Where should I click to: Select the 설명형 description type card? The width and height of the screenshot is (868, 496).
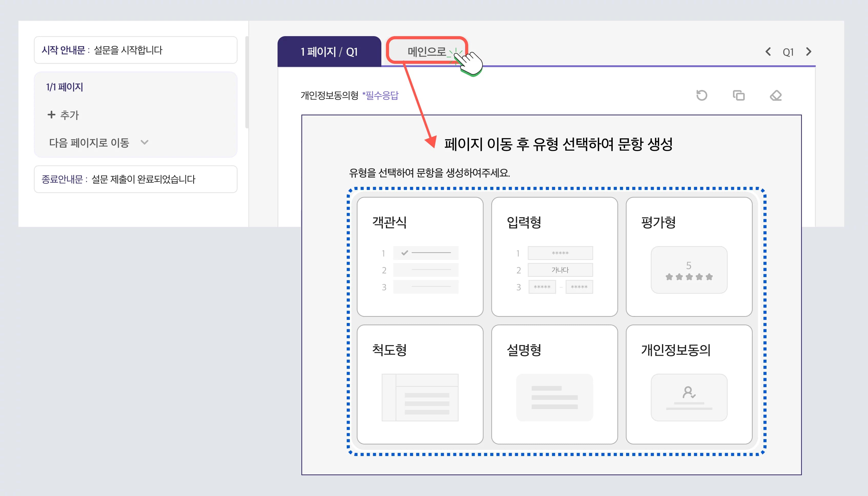point(554,383)
